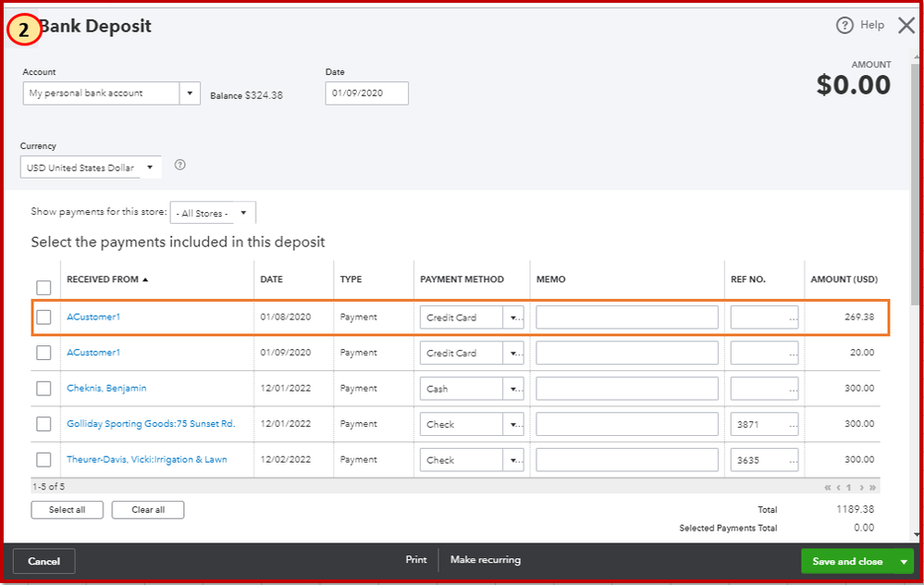Open payment method dropdown for 269.38 row
924x585 pixels.
coord(513,317)
